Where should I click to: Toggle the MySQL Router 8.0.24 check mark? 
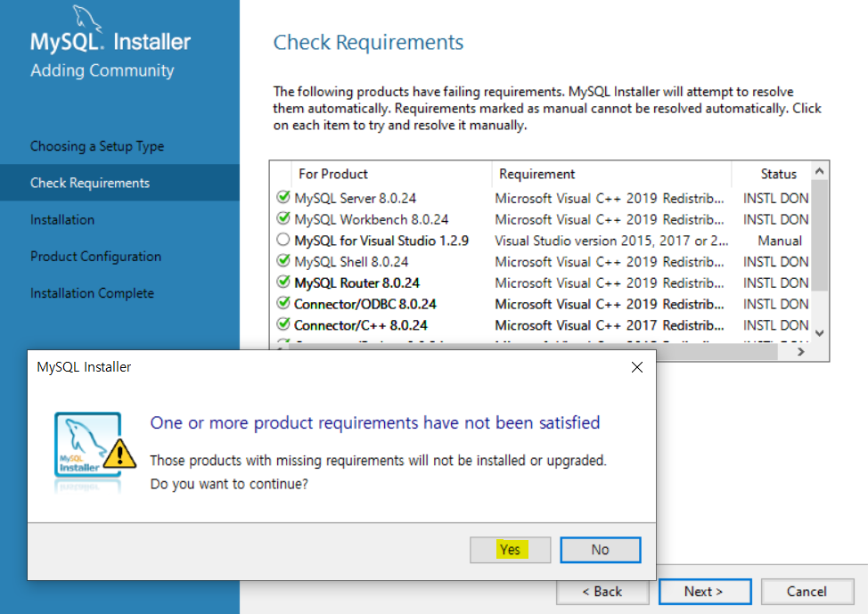283,282
